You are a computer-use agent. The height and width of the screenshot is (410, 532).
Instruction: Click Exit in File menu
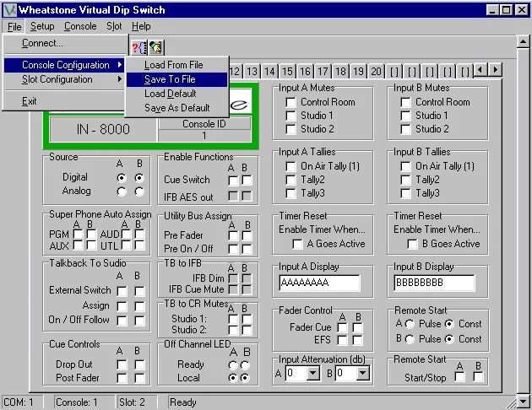64,101
